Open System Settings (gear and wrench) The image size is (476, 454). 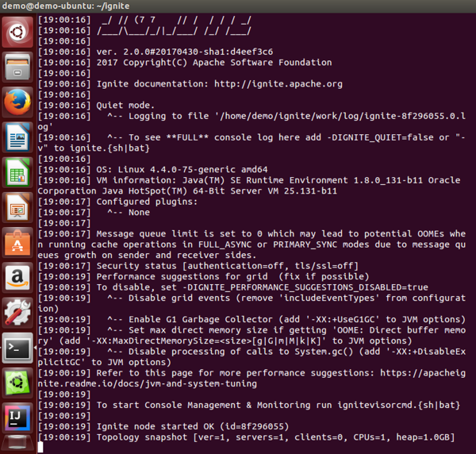(17, 313)
